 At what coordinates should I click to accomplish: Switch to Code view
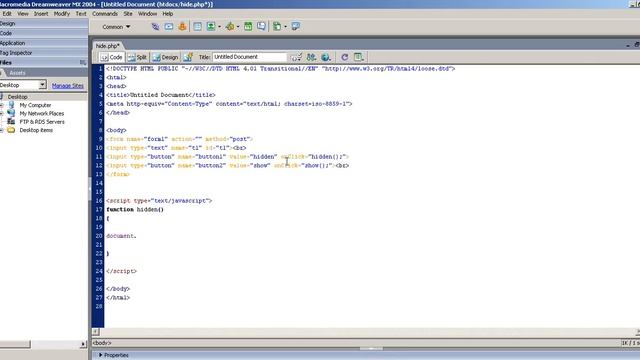[111, 57]
